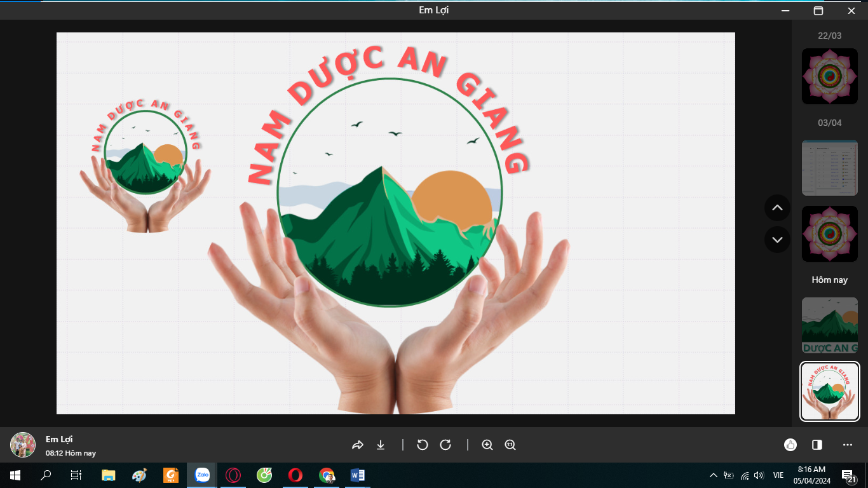Zoom in with the magnifier plus icon
The height and width of the screenshot is (488, 868).
point(487,445)
